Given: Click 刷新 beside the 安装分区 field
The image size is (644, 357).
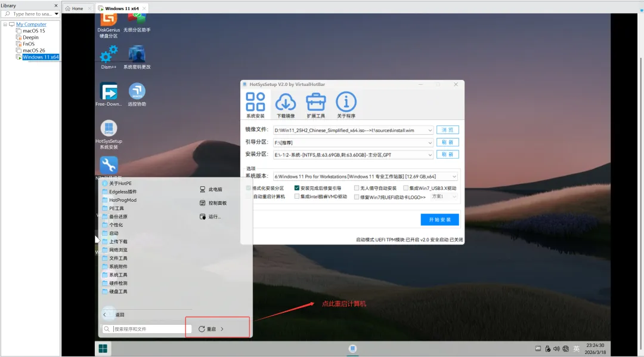Looking at the screenshot, I should (448, 155).
